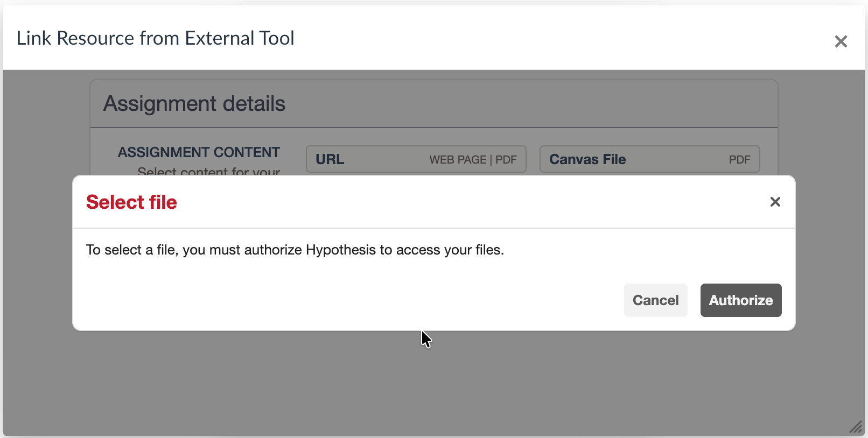
Task: Cancel the Select file dialog
Action: click(x=655, y=300)
